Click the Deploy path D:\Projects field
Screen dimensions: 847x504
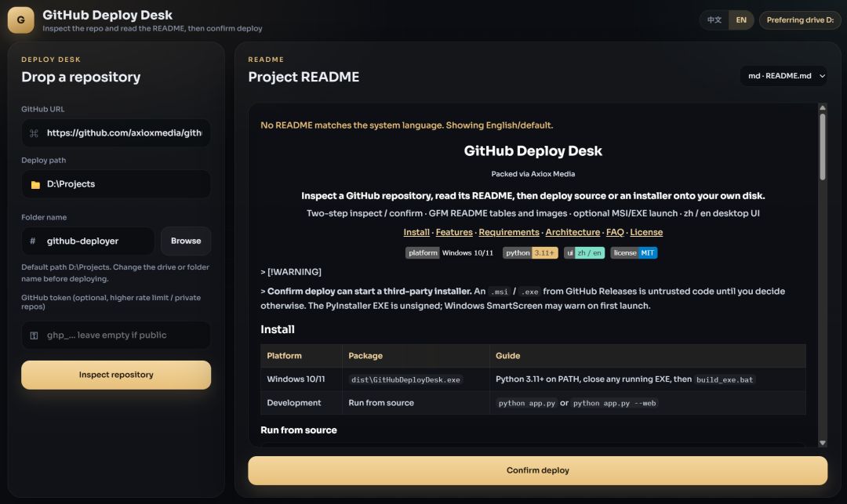[116, 184]
